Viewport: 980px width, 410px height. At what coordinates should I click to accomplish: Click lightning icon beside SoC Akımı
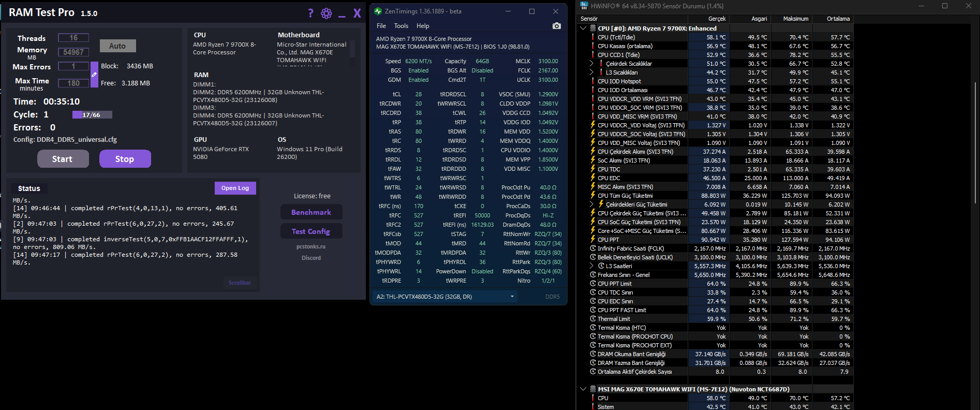(x=593, y=160)
